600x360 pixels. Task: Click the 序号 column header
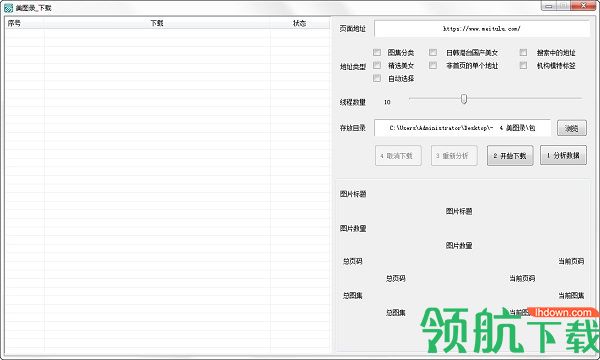(x=25, y=23)
